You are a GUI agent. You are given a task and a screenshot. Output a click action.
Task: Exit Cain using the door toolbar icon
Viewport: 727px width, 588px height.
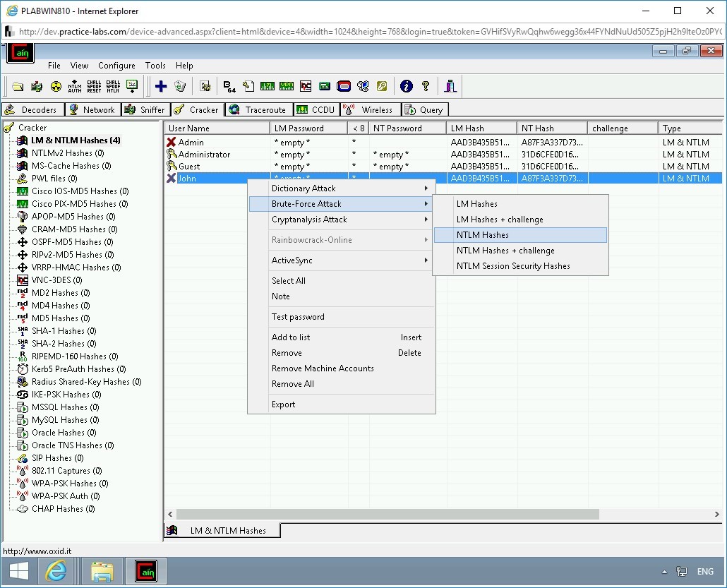click(x=450, y=86)
